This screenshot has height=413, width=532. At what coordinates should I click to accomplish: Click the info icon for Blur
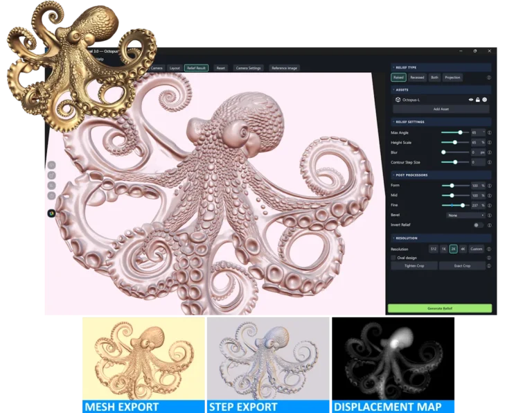click(489, 152)
